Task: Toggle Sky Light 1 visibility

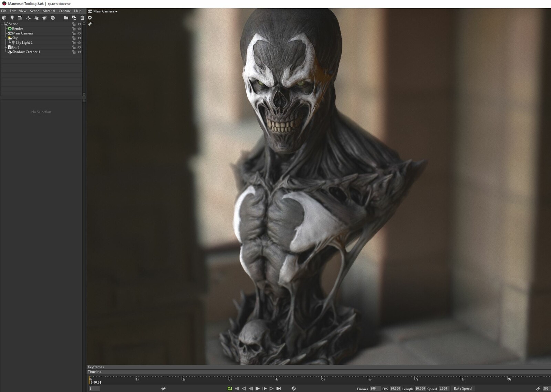Action: coord(79,43)
